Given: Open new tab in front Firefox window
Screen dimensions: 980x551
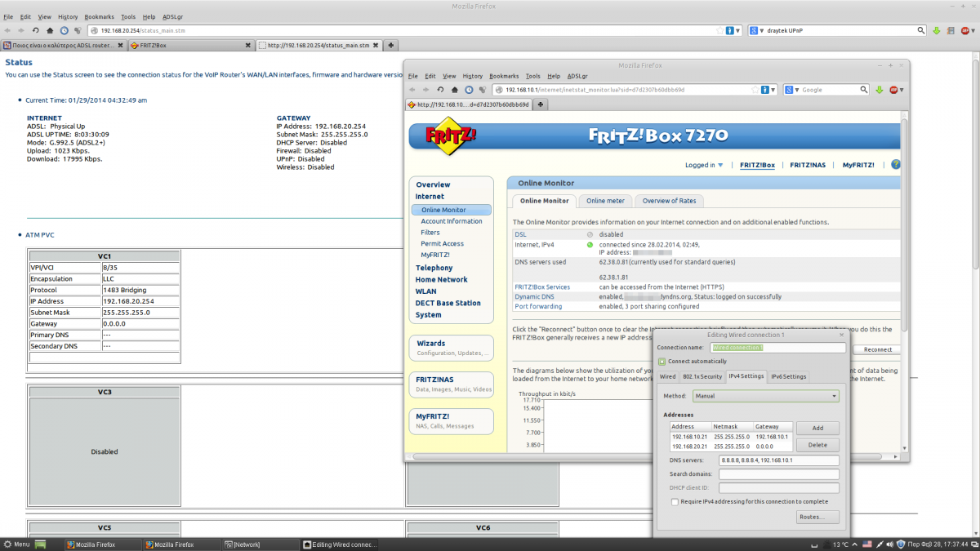Looking at the screenshot, I should pos(541,104).
